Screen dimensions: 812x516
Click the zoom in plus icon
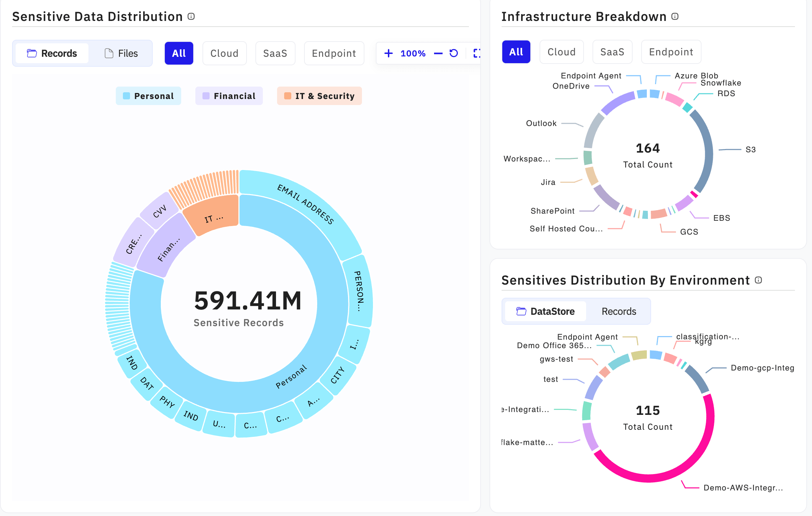(389, 53)
